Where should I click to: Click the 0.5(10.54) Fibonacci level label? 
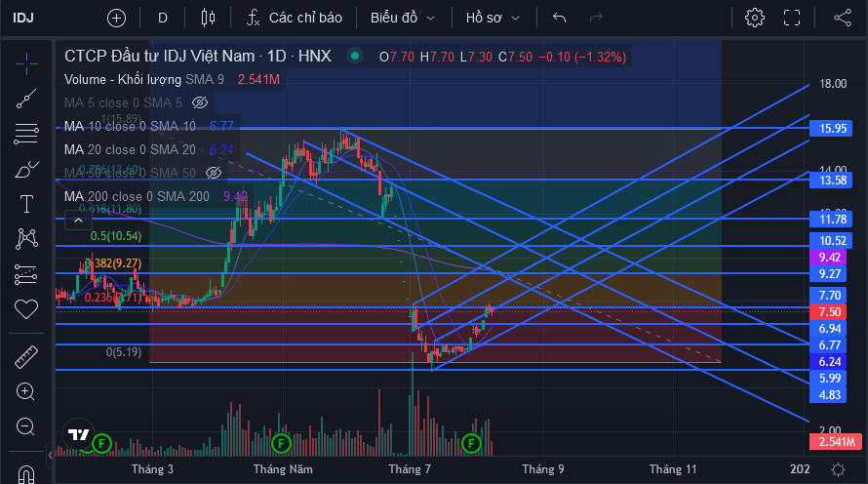pyautogui.click(x=116, y=236)
